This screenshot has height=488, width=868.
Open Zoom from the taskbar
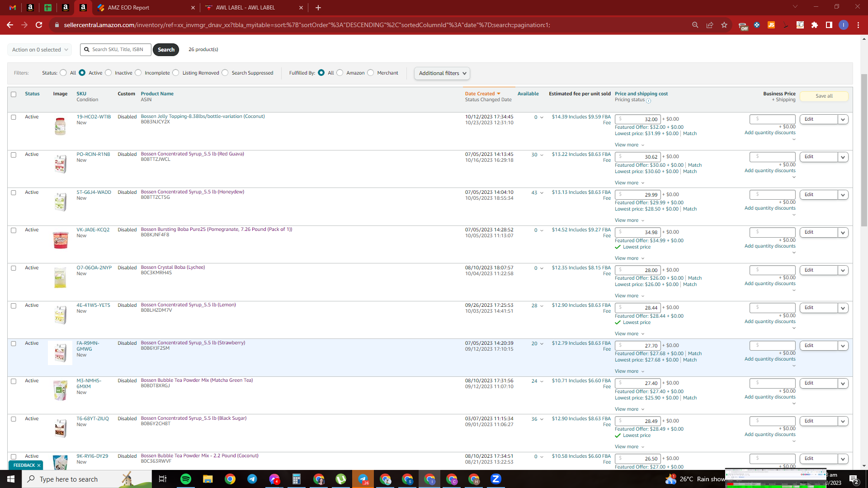coord(496,479)
